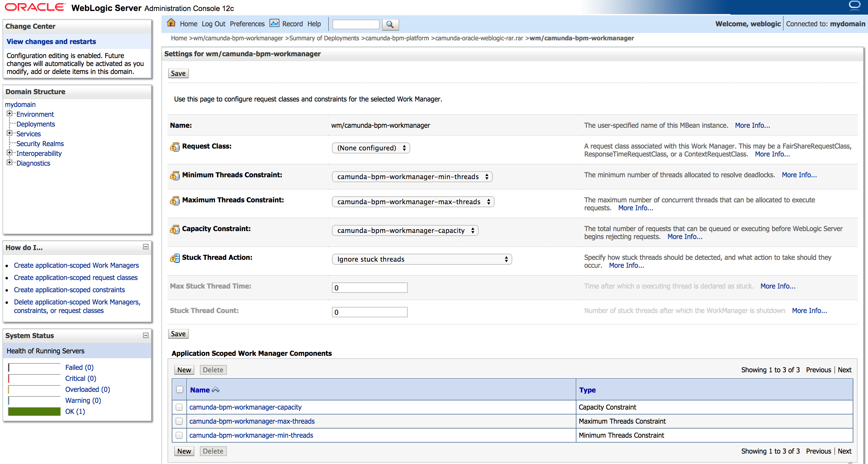Image resolution: width=868 pixels, height=464 pixels.
Task: Open camunda-bpm-workmanager-capacity link in table
Action: (245, 407)
